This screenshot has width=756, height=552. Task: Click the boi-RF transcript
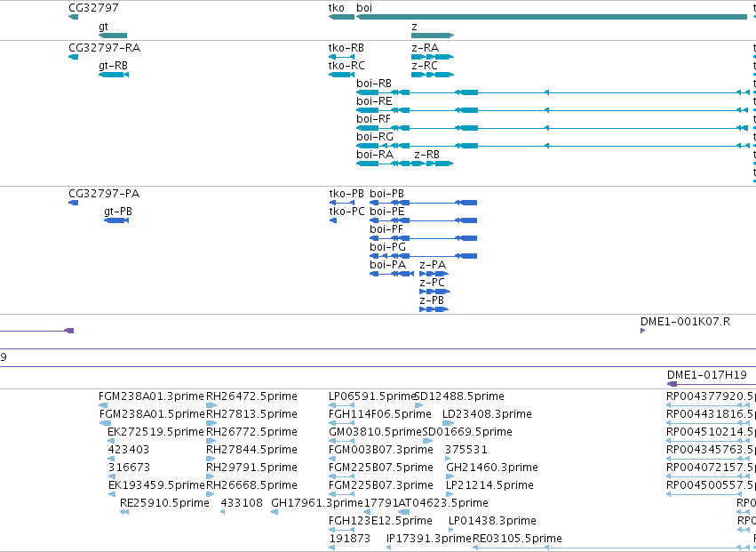[x=553, y=128]
